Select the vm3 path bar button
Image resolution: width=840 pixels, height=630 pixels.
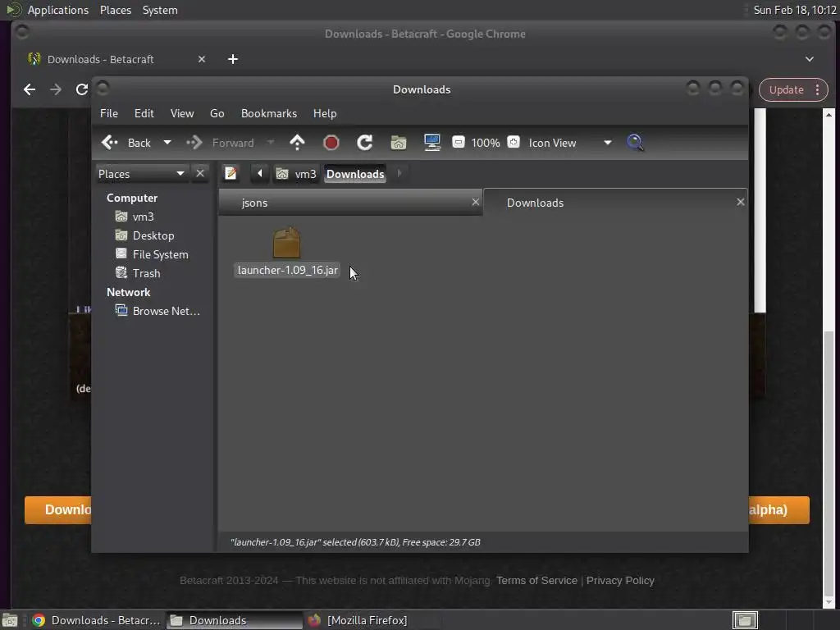click(x=296, y=174)
